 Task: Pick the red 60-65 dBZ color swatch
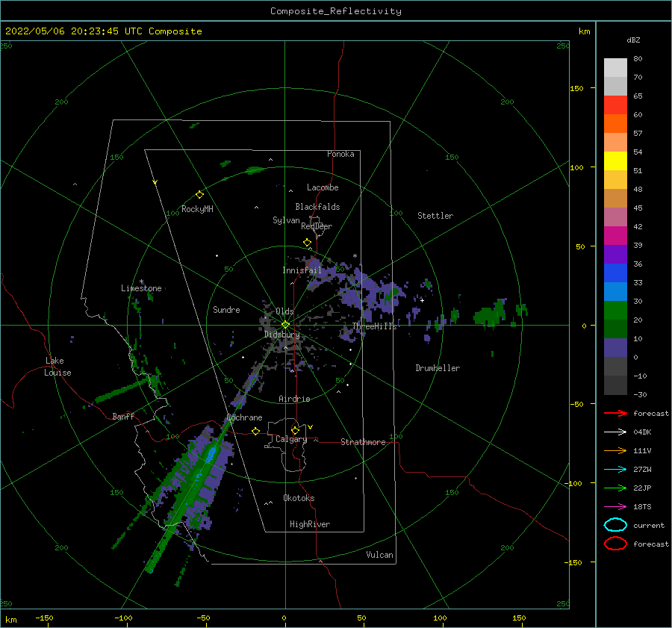click(x=615, y=105)
